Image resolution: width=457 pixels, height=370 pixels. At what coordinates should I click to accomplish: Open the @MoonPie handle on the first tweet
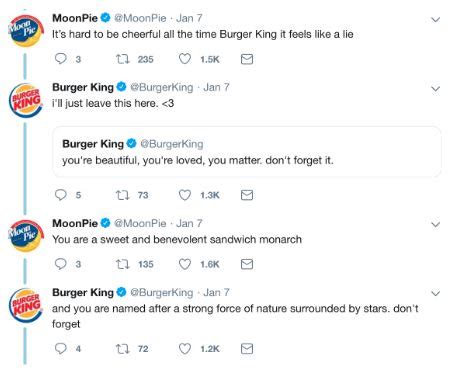click(x=140, y=18)
